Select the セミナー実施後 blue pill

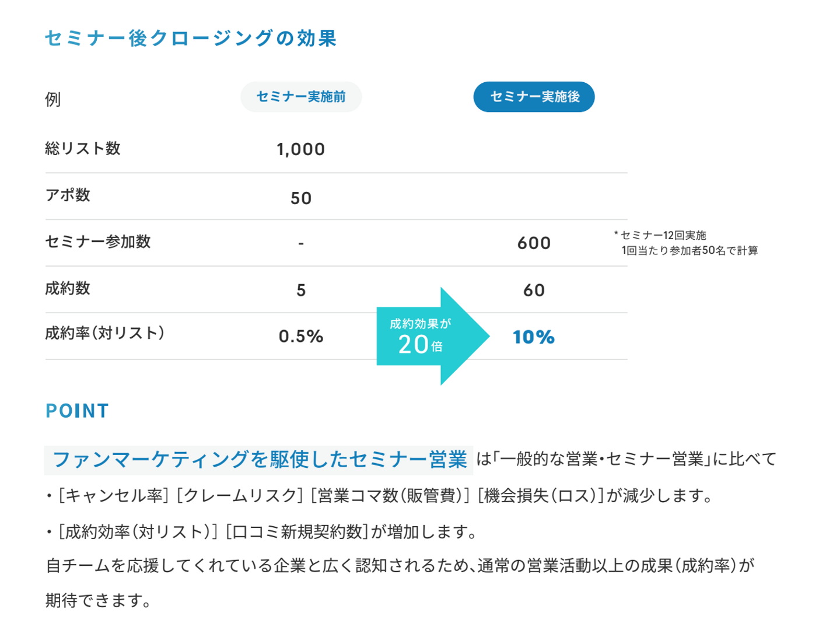coord(534,97)
